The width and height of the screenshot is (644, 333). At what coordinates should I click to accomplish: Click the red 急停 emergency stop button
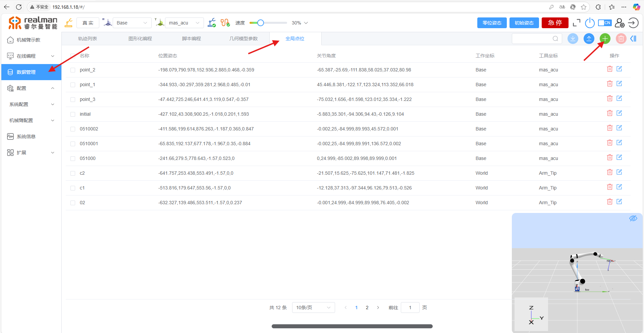[555, 23]
